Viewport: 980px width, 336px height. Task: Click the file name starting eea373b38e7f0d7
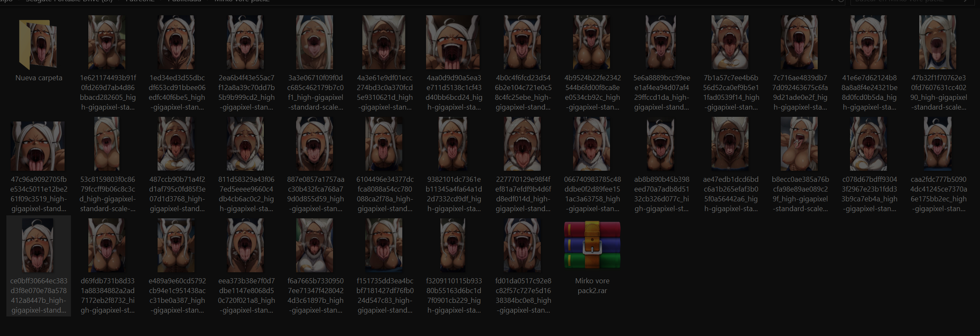[246, 296]
